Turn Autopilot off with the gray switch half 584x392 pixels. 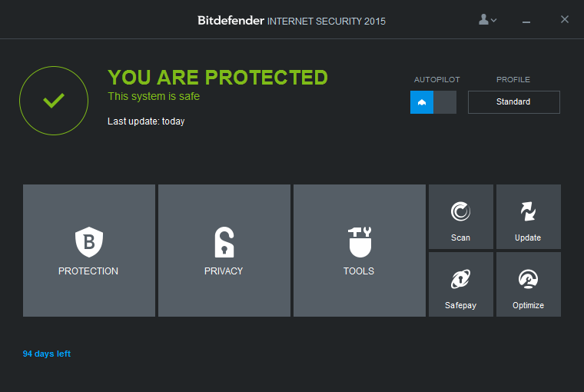pyautogui.click(x=445, y=102)
